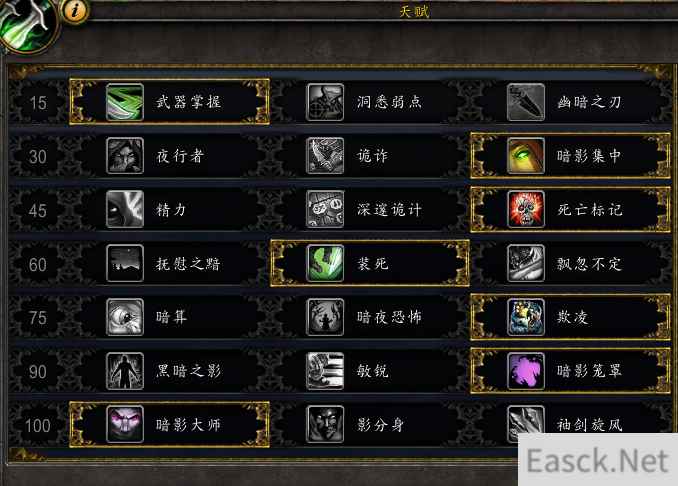Select the 暗夜恐怖 talent option
The height and width of the screenshot is (486, 678).
[x=370, y=317]
